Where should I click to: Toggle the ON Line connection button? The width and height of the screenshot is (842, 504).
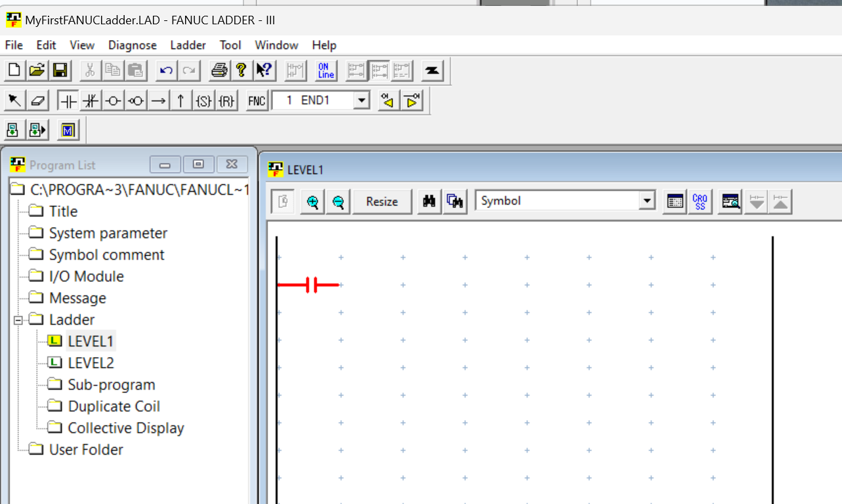click(x=326, y=70)
